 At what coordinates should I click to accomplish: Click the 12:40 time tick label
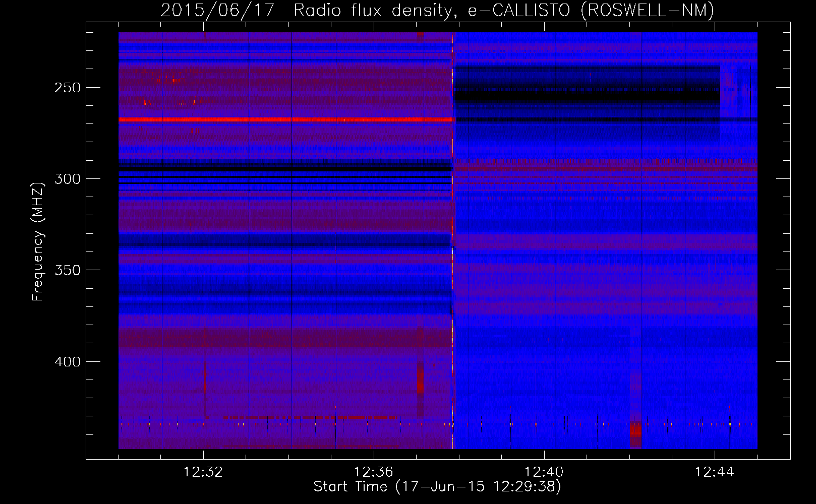544,472
